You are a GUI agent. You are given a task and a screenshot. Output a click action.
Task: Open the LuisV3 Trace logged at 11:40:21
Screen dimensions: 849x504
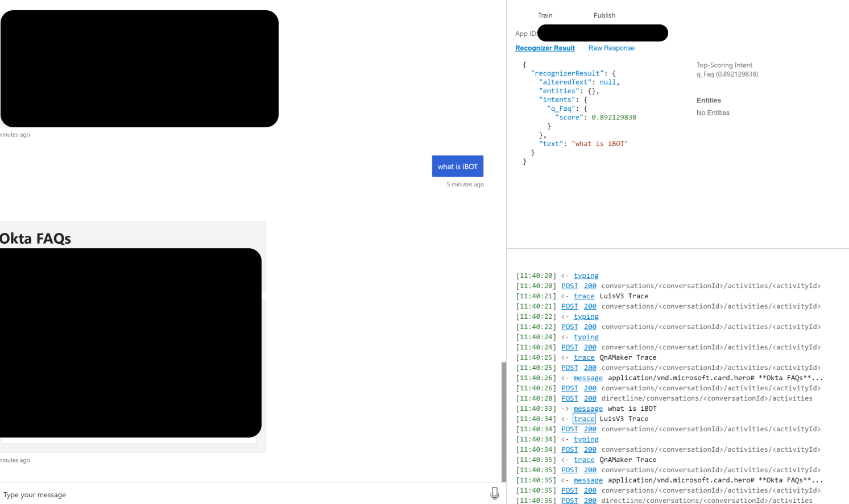click(x=584, y=296)
